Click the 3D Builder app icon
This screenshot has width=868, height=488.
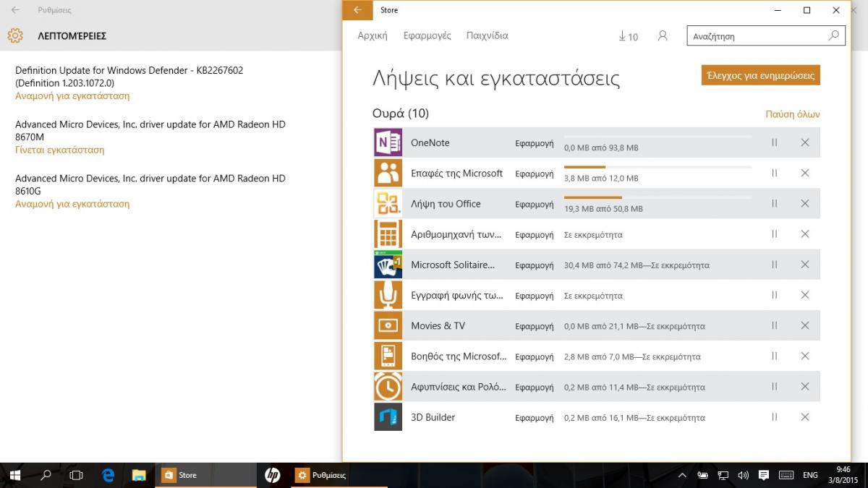(388, 417)
